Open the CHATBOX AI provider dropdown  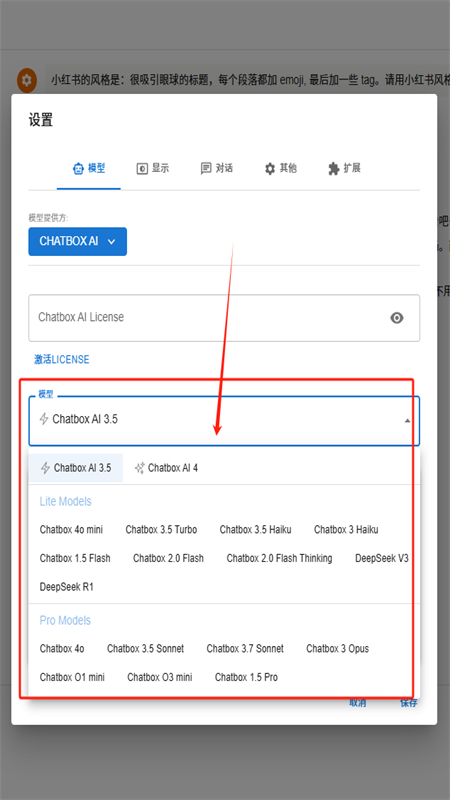[78, 241]
